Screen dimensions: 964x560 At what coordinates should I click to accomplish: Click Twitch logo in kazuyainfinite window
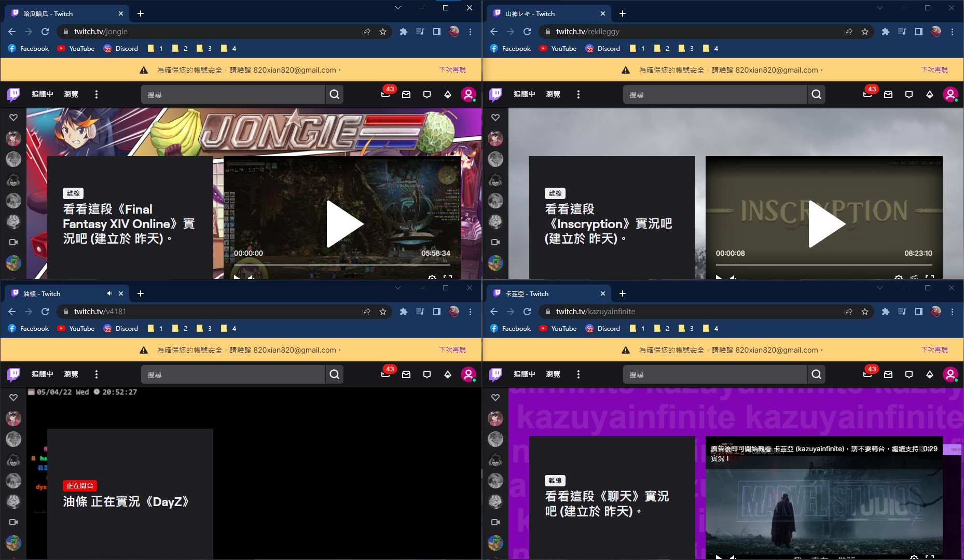tap(495, 374)
